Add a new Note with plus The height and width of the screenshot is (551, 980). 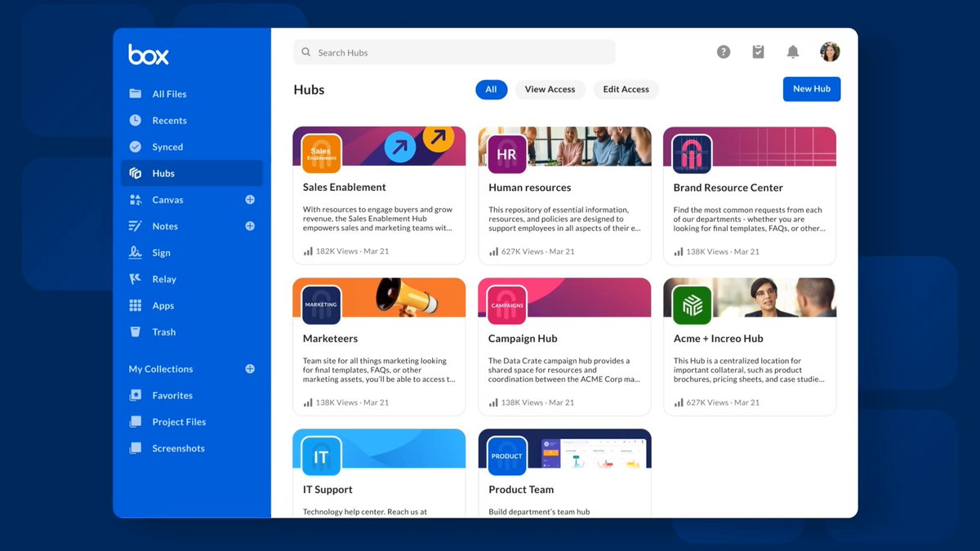(x=250, y=226)
